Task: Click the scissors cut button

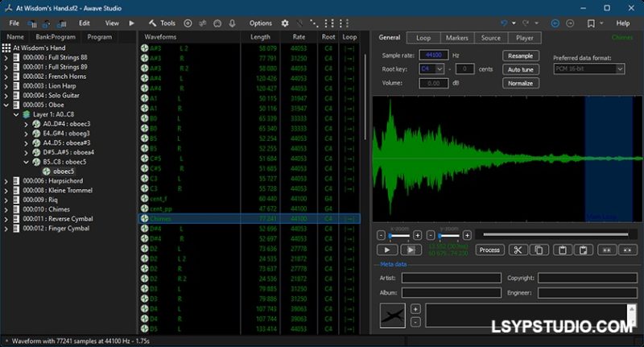Action: tap(518, 250)
